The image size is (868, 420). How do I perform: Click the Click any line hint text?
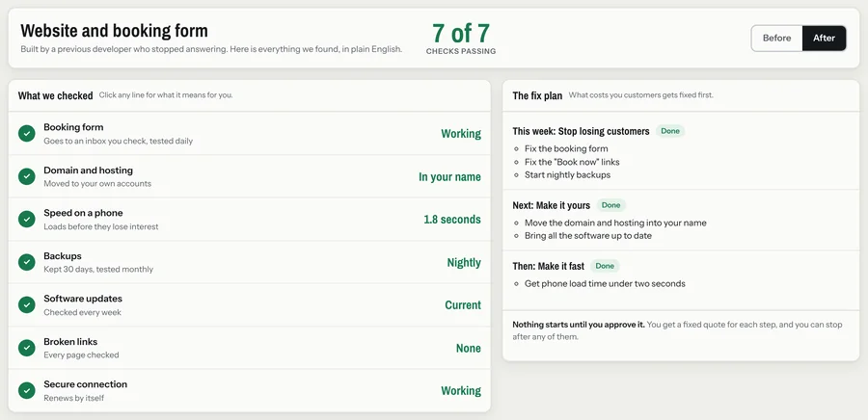tap(166, 95)
